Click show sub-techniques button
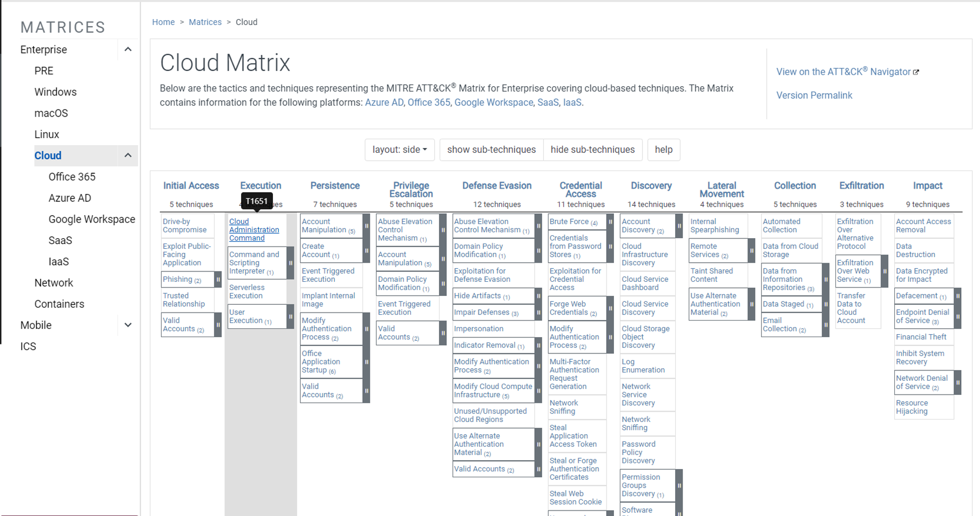The height and width of the screenshot is (516, 980). [x=491, y=149]
